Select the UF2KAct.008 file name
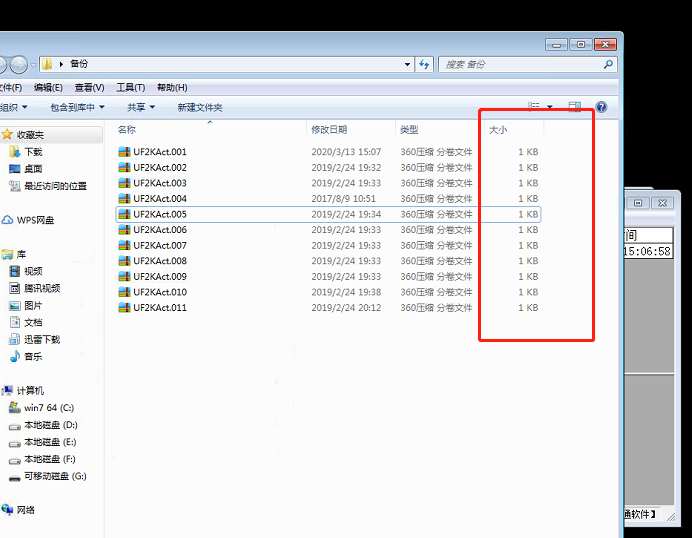The image size is (692, 538). click(160, 261)
